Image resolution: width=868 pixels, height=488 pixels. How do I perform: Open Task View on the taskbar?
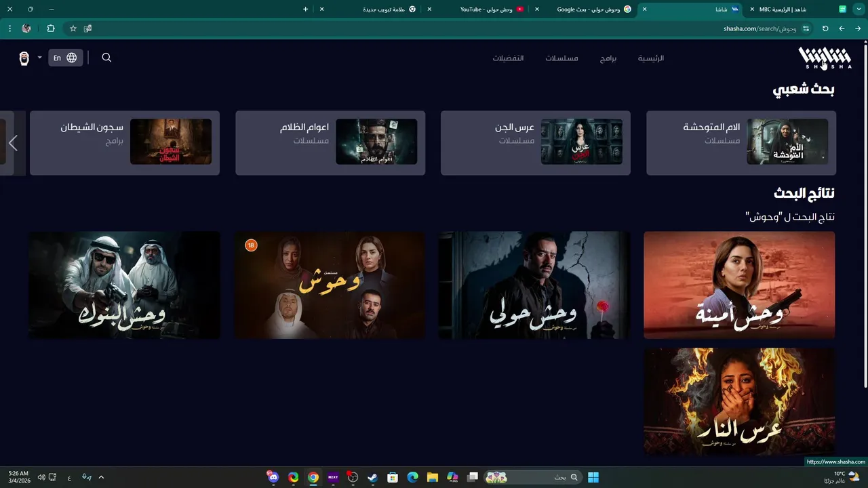pos(473,477)
